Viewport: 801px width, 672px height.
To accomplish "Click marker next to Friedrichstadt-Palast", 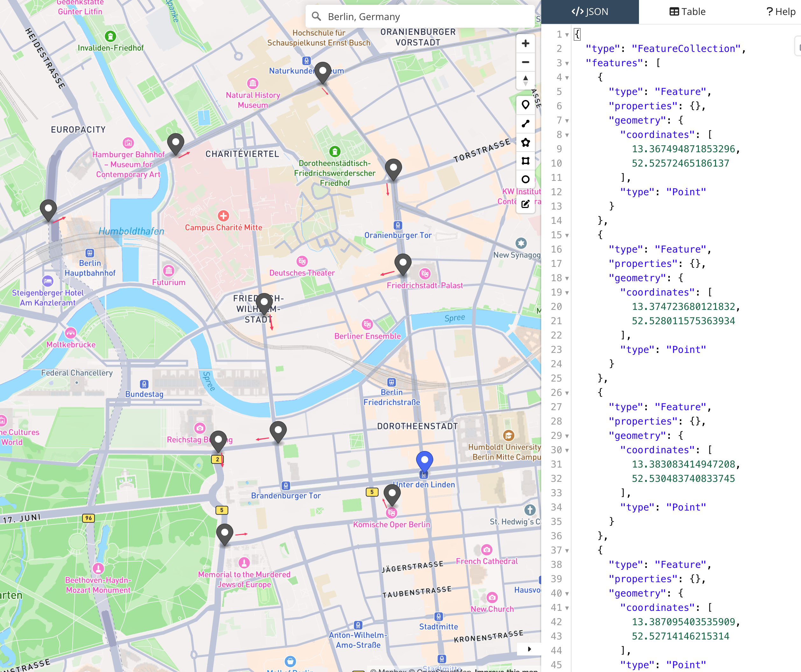I will 403,265.
